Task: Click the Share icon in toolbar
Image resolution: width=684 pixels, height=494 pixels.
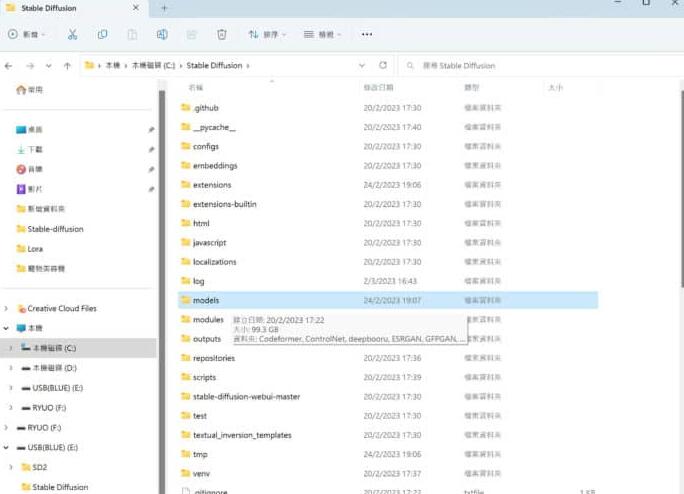Action: pos(192,34)
